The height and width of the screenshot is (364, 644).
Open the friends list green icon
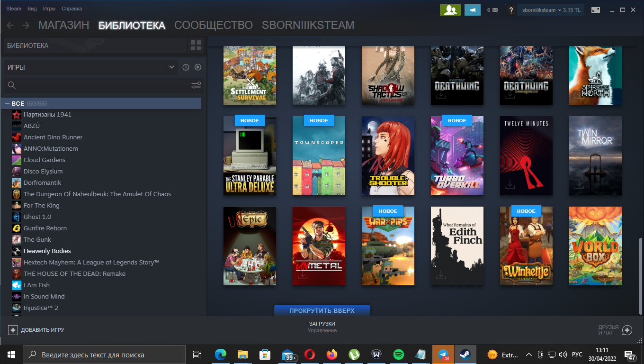pyautogui.click(x=450, y=10)
